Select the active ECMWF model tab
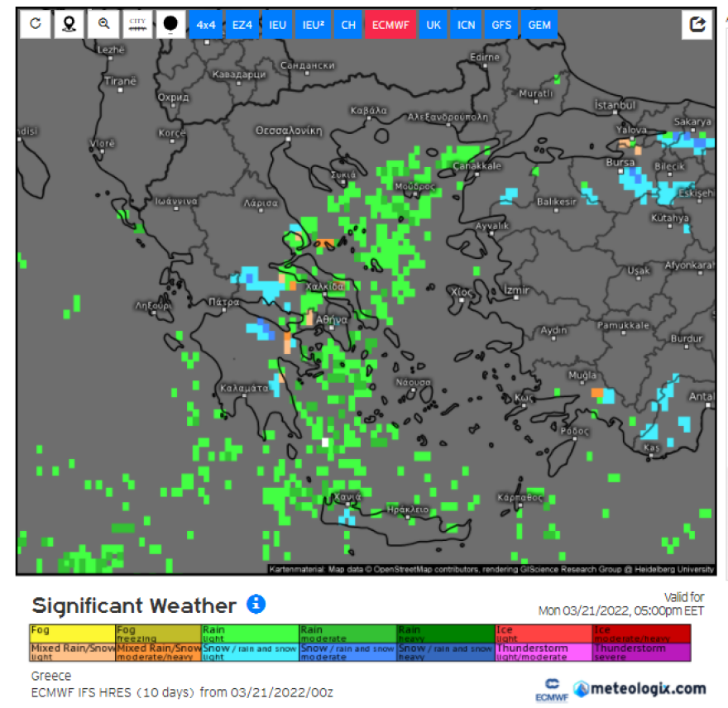 (x=390, y=25)
